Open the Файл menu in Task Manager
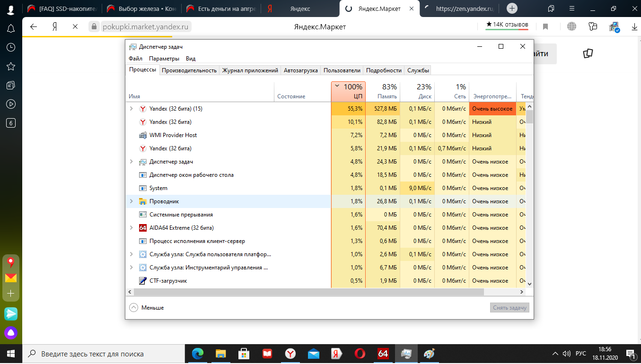The height and width of the screenshot is (364, 641). 135,59
